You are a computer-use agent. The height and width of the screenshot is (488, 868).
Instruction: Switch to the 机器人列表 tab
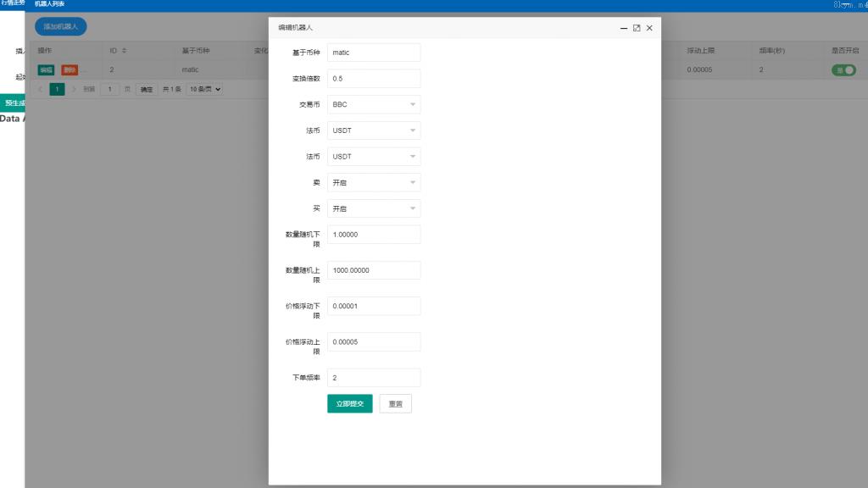pyautogui.click(x=49, y=4)
